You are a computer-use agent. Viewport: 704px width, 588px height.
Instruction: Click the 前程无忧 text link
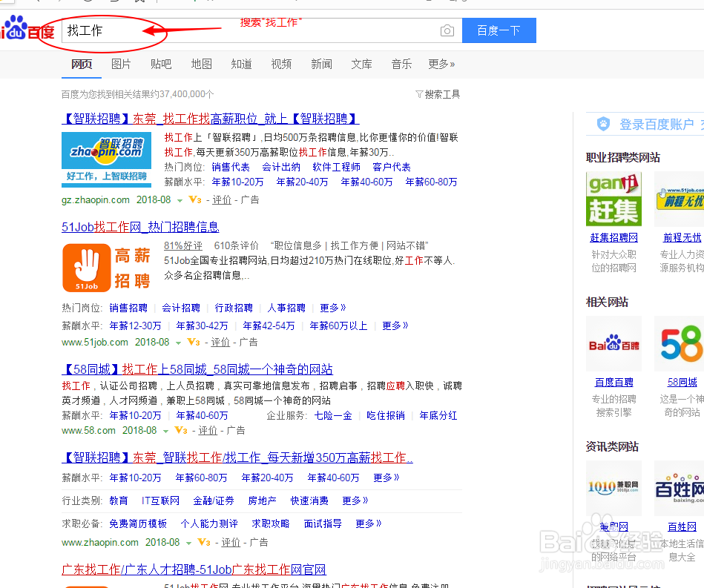click(682, 238)
